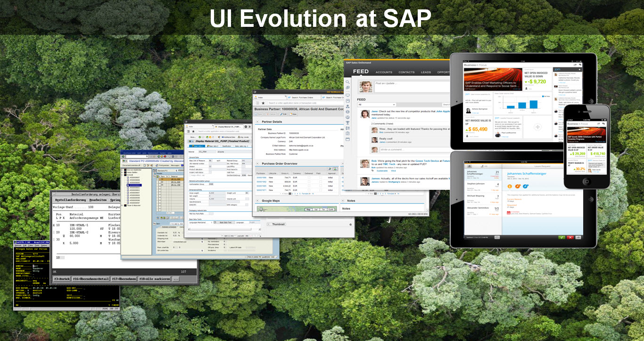Click the refresh icon above Purchase Order table
The image size is (644, 341).
330,169
